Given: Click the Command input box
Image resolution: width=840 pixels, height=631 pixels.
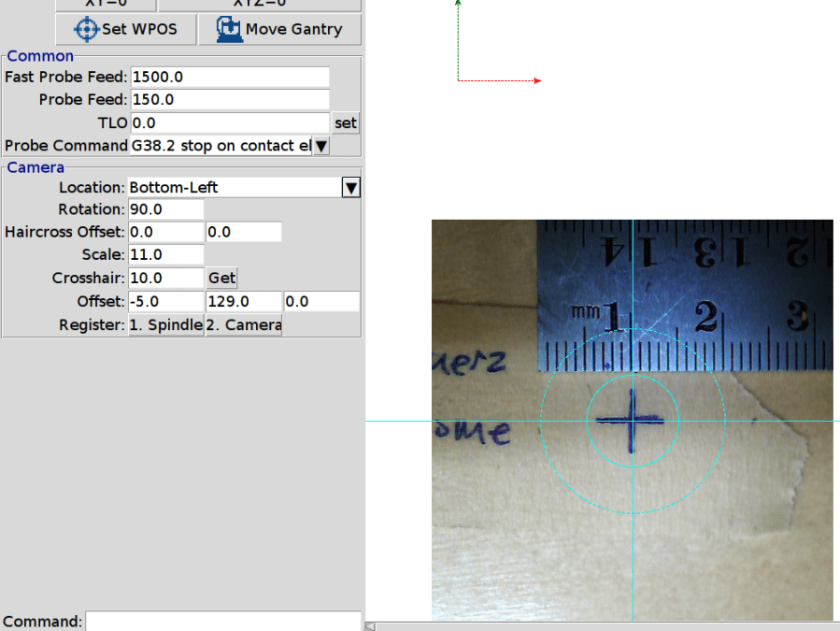Looking at the screenshot, I should pos(223,621).
